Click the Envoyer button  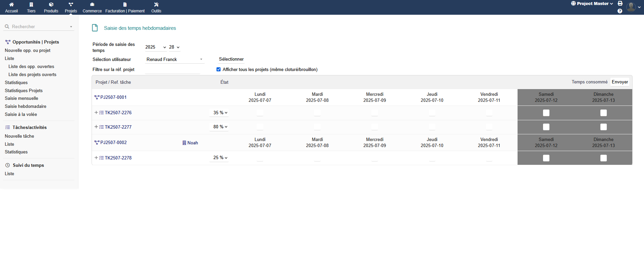[620, 82]
